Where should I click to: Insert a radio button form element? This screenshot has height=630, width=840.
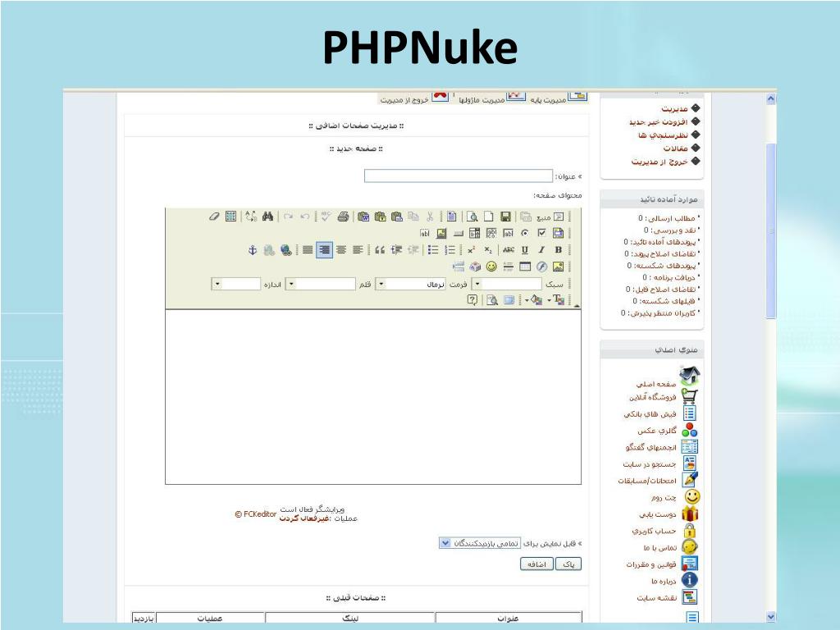(525, 233)
